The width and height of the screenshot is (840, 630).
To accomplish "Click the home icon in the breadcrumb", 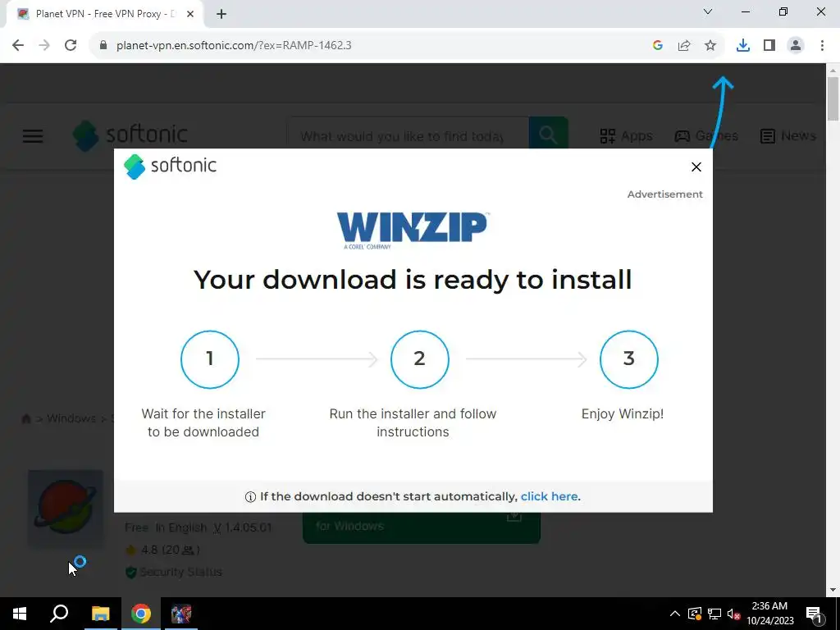I will (25, 418).
